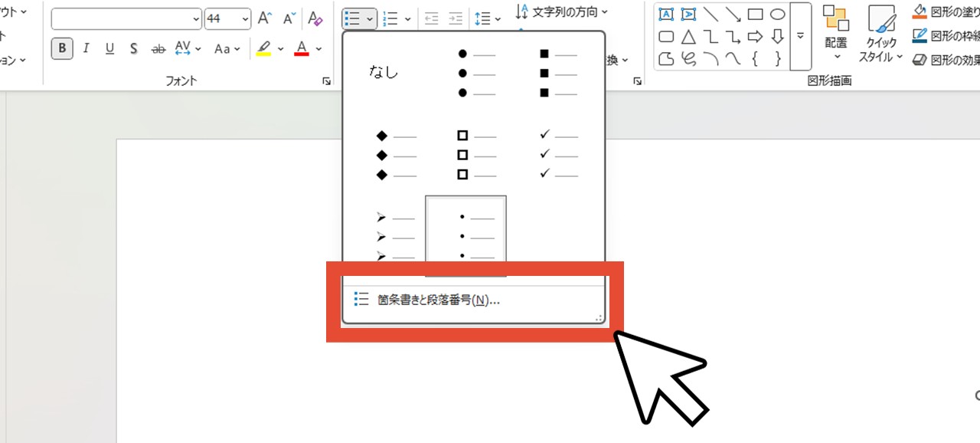Screen dimensions: 980x443
Task: Open change case Aa dropdown
Action: (x=227, y=48)
